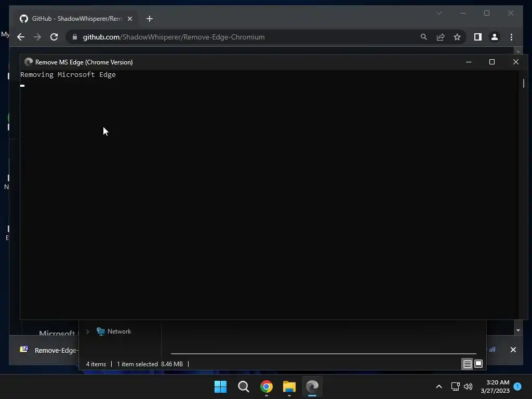The image size is (532, 399).
Task: Click 'Removing Microsoft Edge' console text
Action: point(68,75)
